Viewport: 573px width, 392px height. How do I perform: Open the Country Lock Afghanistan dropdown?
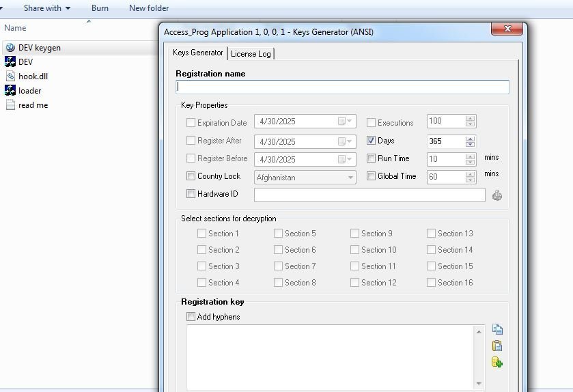350,177
